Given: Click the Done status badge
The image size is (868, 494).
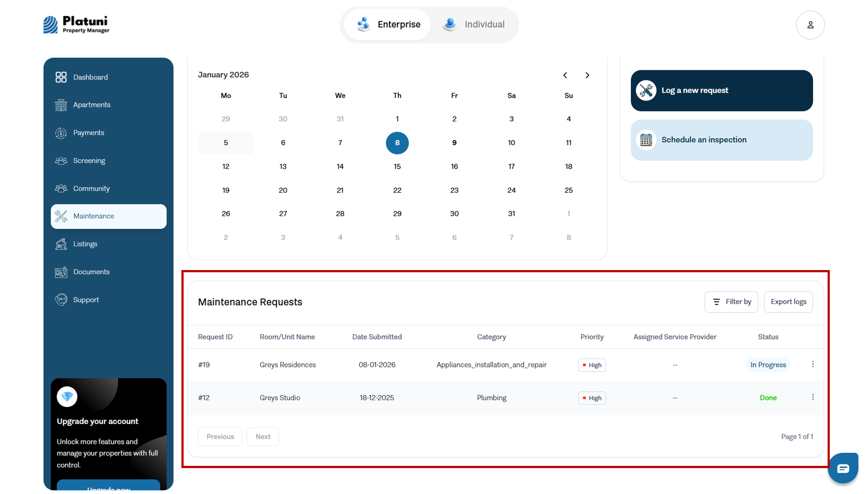Looking at the screenshot, I should [768, 398].
